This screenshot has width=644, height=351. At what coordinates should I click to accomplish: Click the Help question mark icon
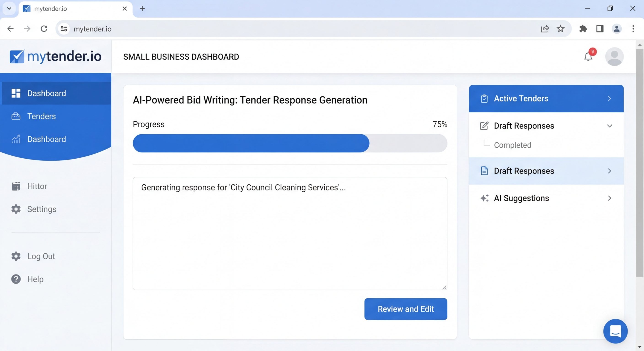[16, 279]
